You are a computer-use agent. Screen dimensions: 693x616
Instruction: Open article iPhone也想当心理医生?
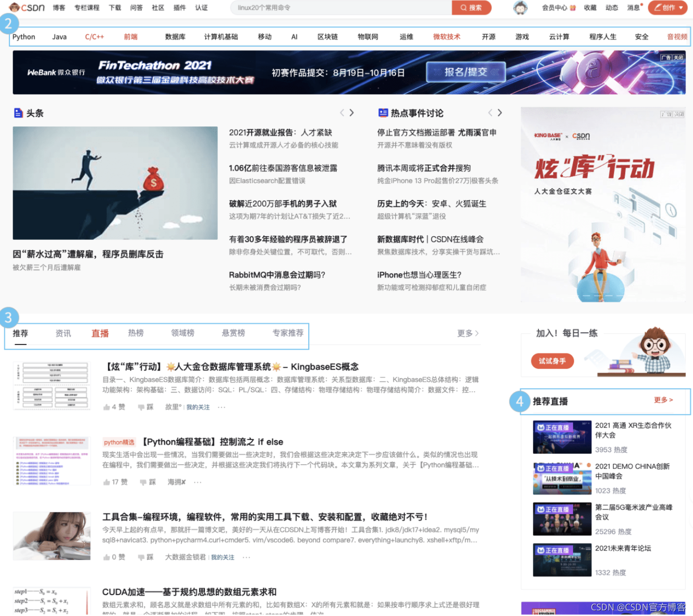419,275
